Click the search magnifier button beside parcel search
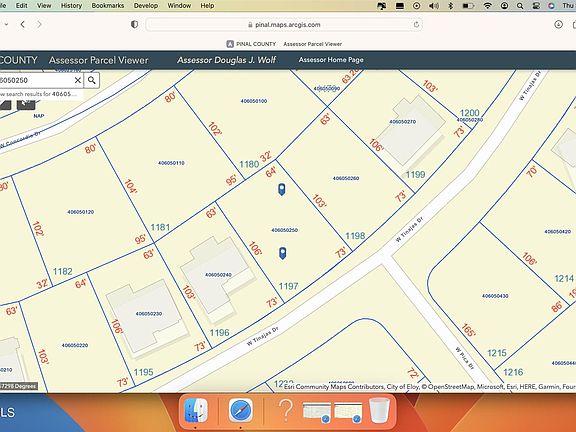This screenshot has height=432, width=576. click(x=91, y=80)
